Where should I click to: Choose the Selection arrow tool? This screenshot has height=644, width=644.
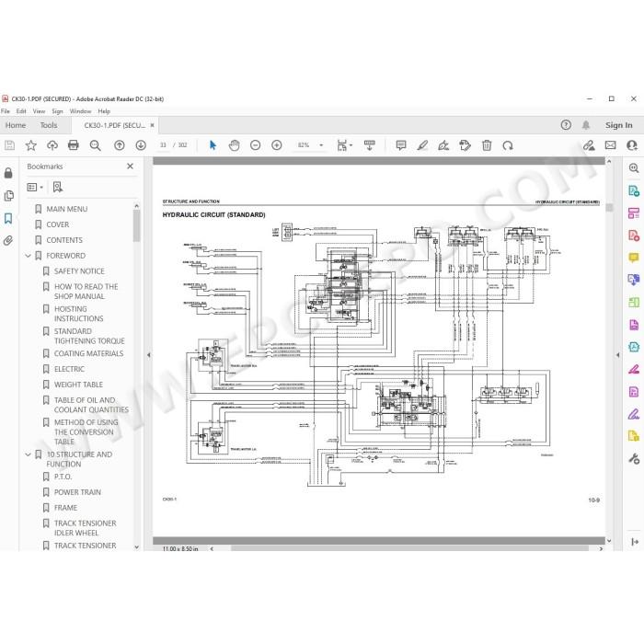click(213, 145)
